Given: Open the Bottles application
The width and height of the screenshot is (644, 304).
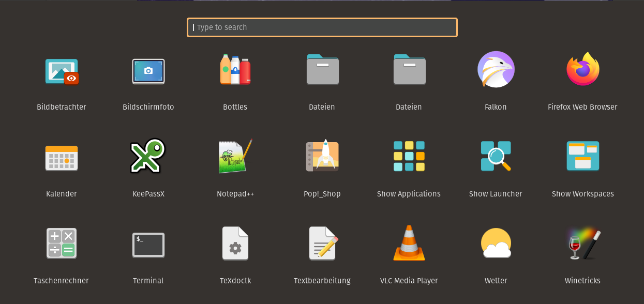Looking at the screenshot, I should coord(235,69).
